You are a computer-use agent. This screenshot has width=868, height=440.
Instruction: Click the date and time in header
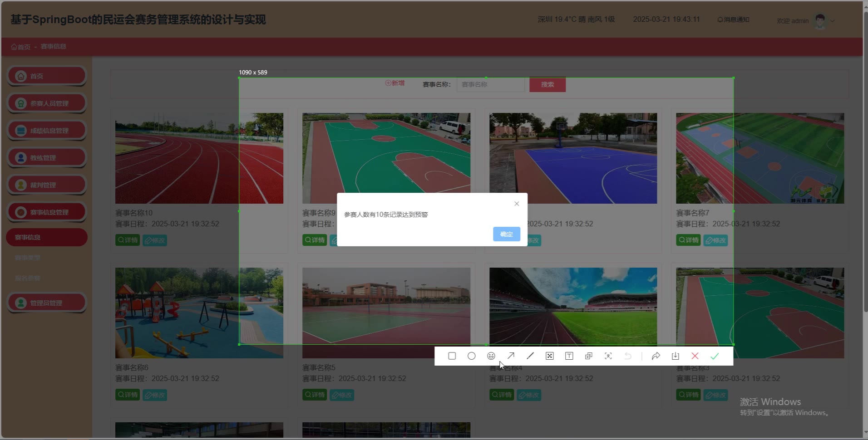(666, 20)
